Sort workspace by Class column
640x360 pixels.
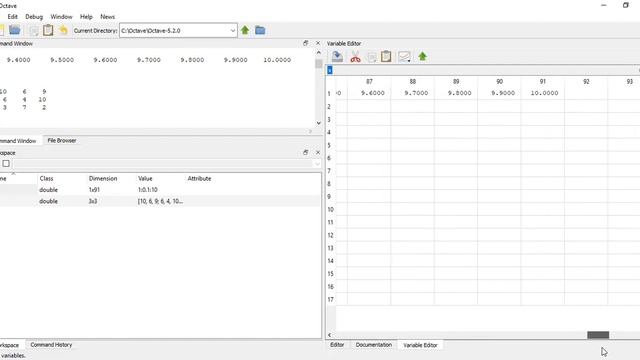(x=47, y=178)
